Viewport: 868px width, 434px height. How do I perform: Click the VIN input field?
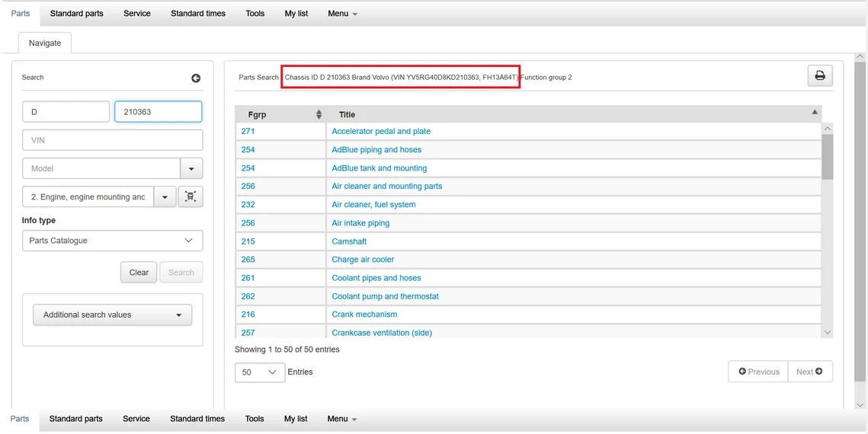coord(112,140)
